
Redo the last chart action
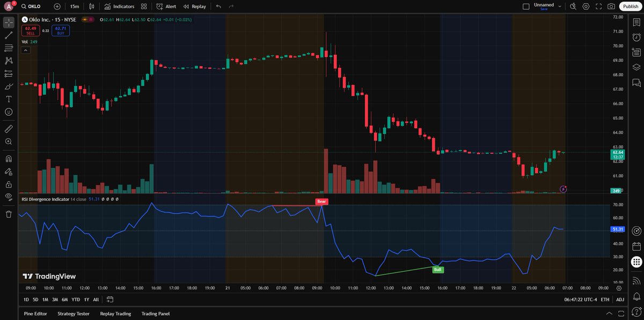coord(231,6)
